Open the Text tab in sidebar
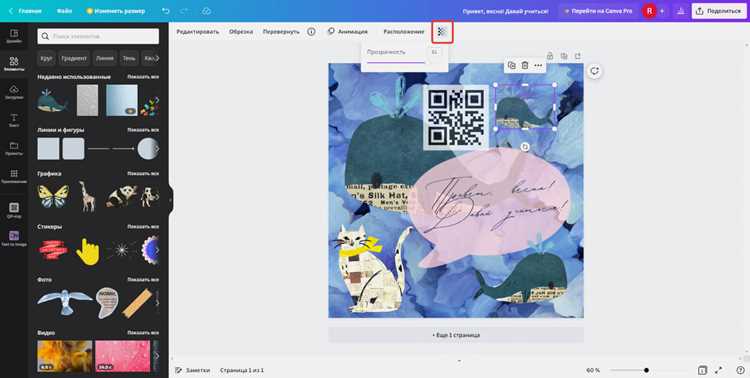This screenshot has height=378, width=750. pyautogui.click(x=14, y=120)
